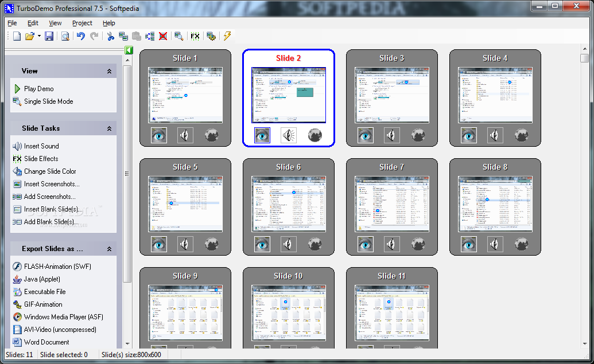Open the dropdown arrow beside the Open icon
594x364 pixels.
point(39,36)
